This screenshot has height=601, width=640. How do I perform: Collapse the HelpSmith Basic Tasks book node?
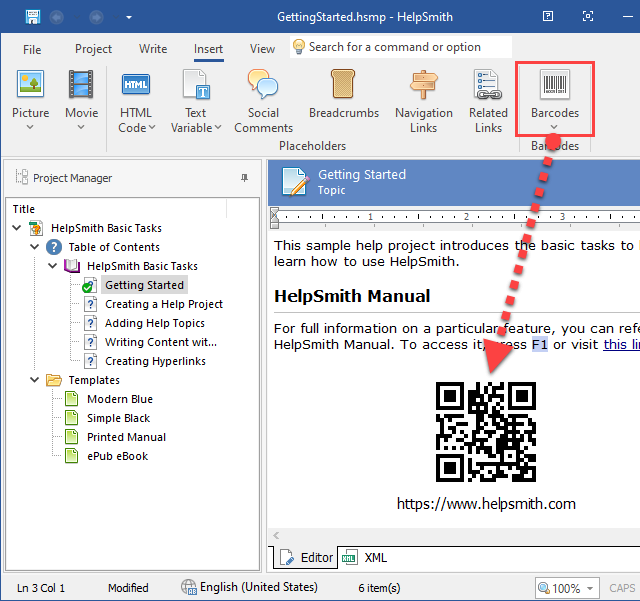tap(53, 266)
